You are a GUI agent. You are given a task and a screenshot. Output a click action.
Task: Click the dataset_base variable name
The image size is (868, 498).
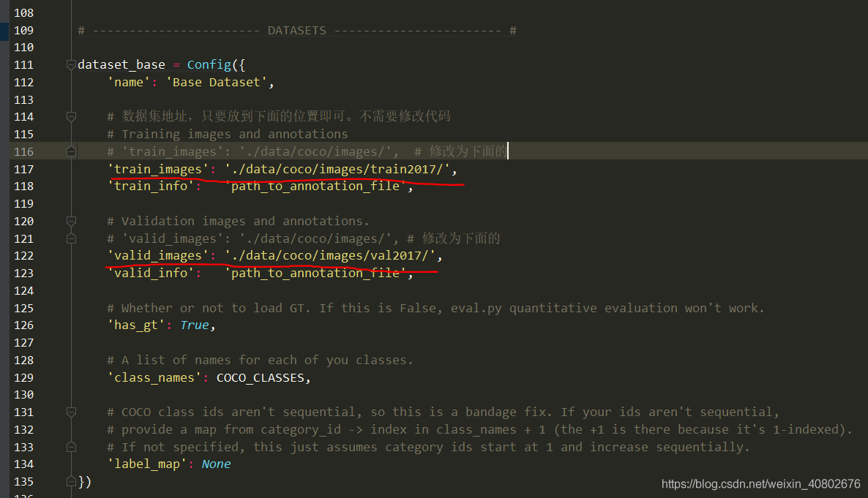pyautogui.click(x=121, y=65)
